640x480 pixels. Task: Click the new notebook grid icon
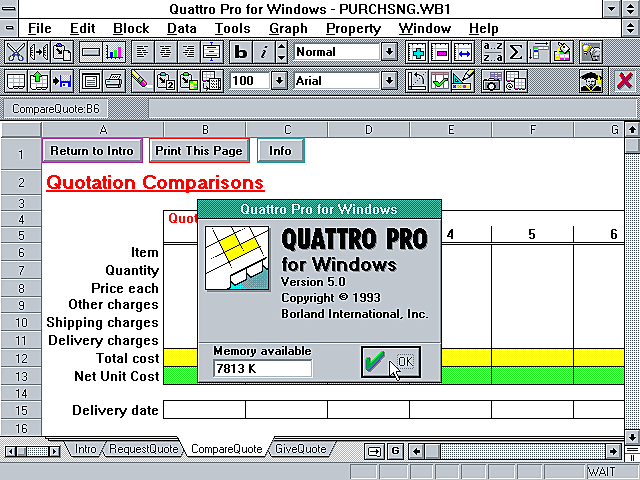pyautogui.click(x=16, y=81)
